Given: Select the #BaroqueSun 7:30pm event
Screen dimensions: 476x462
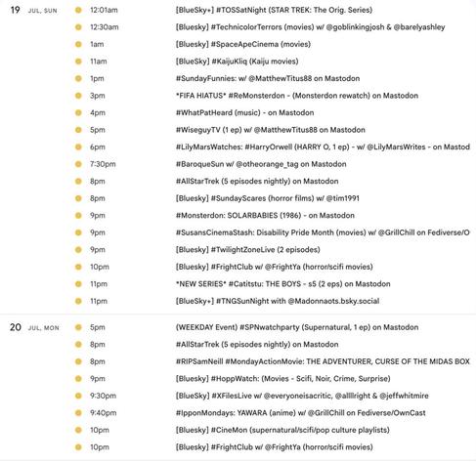Looking at the screenshot, I should pos(261,164).
